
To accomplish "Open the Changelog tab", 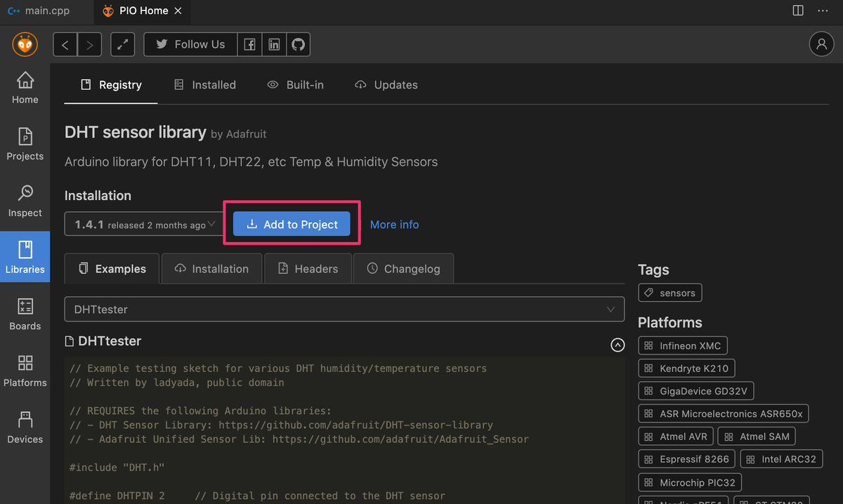I will [403, 269].
